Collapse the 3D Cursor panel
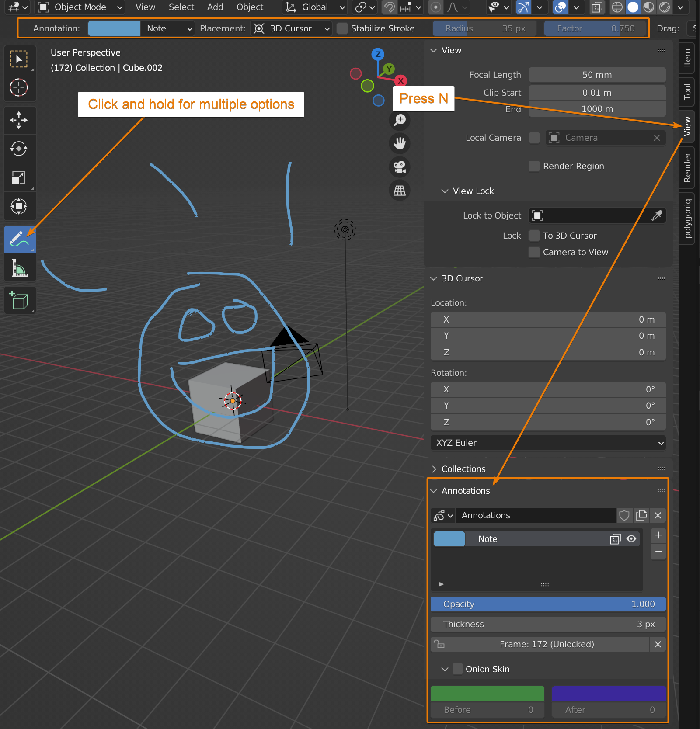Screen dimensions: 700x729 coord(433,278)
